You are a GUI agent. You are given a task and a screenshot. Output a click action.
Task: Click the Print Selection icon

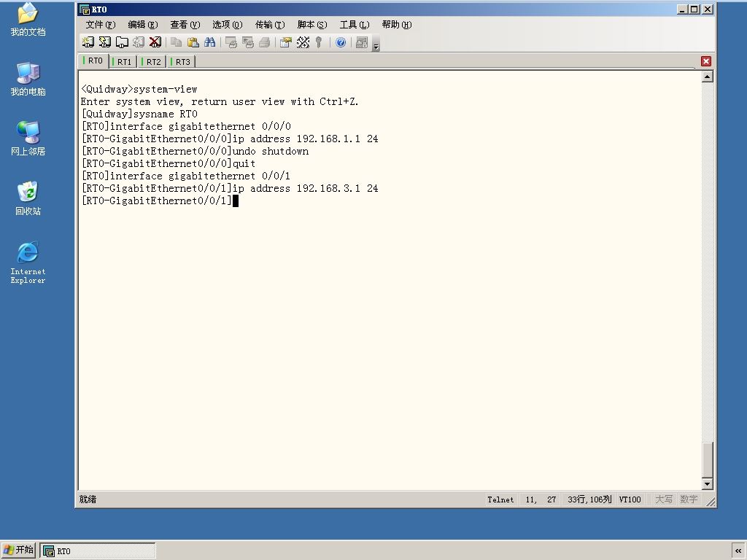pyautogui.click(x=248, y=42)
